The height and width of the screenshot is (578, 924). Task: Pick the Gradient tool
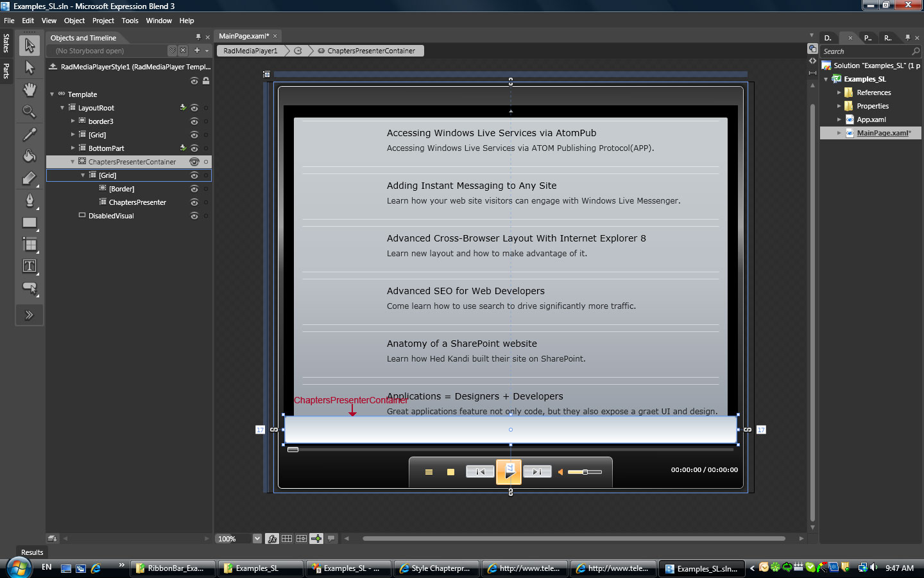coord(30,178)
